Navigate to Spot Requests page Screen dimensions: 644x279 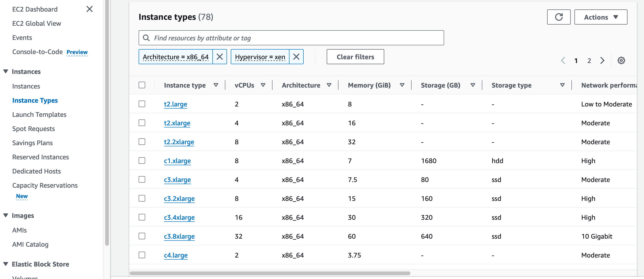tap(33, 129)
